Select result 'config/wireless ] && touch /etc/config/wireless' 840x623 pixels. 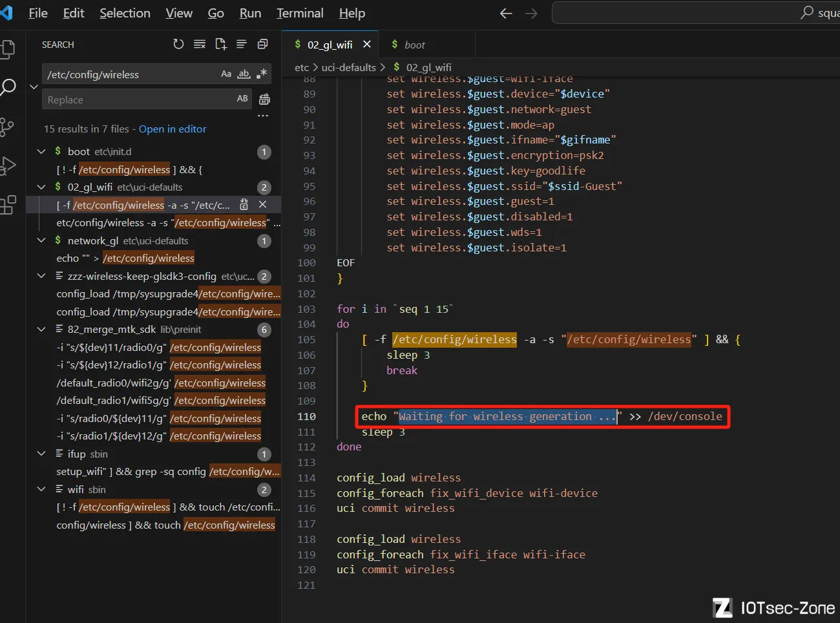154,525
